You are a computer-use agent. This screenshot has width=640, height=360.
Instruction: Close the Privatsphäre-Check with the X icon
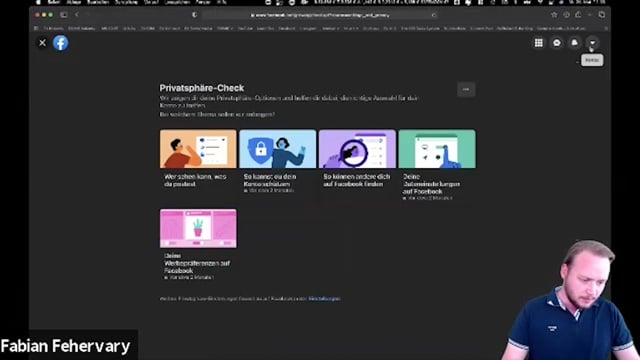pos(42,43)
